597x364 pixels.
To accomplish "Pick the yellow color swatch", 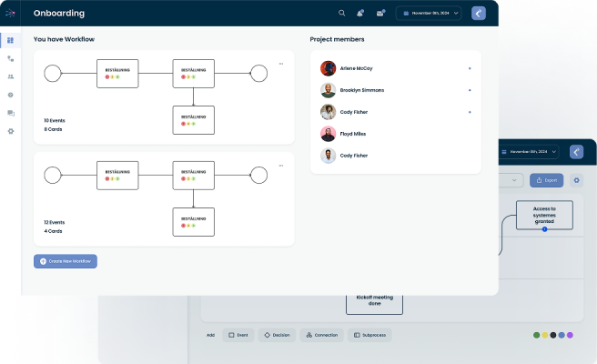I will 545,335.
